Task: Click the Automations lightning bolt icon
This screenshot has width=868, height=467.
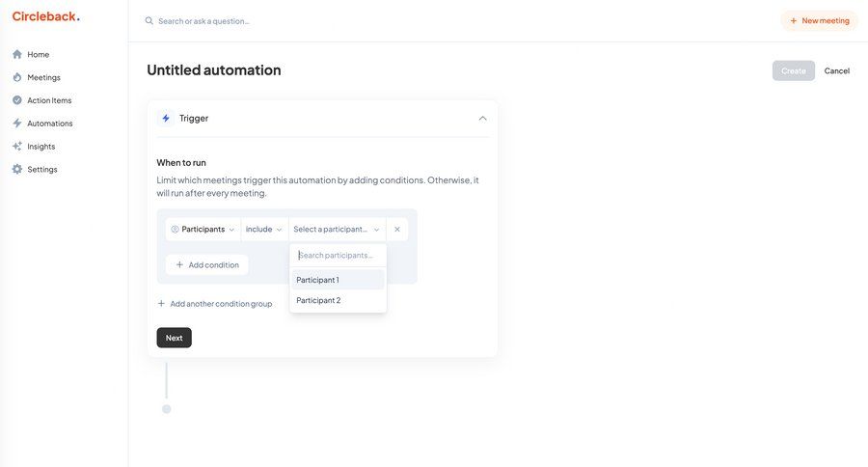Action: [17, 124]
